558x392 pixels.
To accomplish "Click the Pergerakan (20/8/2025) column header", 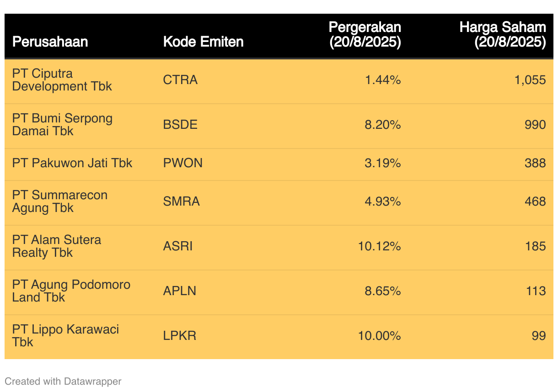I will [365, 35].
